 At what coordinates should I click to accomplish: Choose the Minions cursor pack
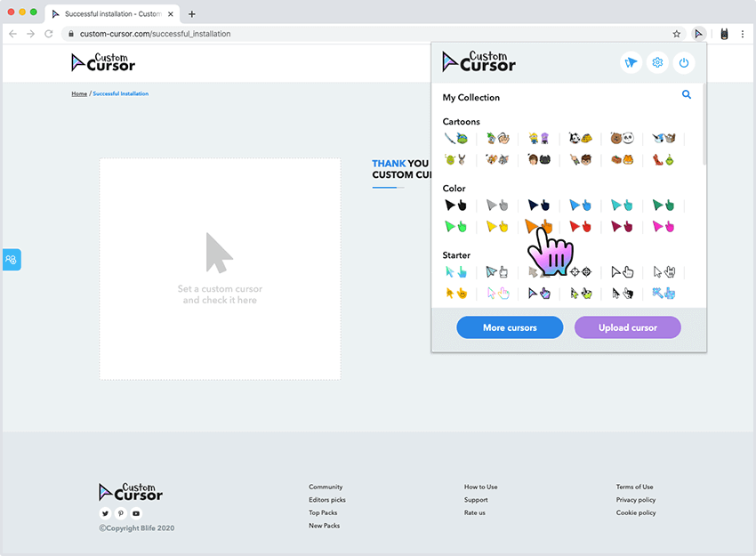(539, 139)
